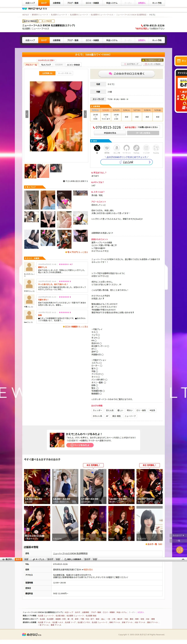Open the first 写メブログ thumbnail
The image size is (187, 644).
tap(31, 200)
